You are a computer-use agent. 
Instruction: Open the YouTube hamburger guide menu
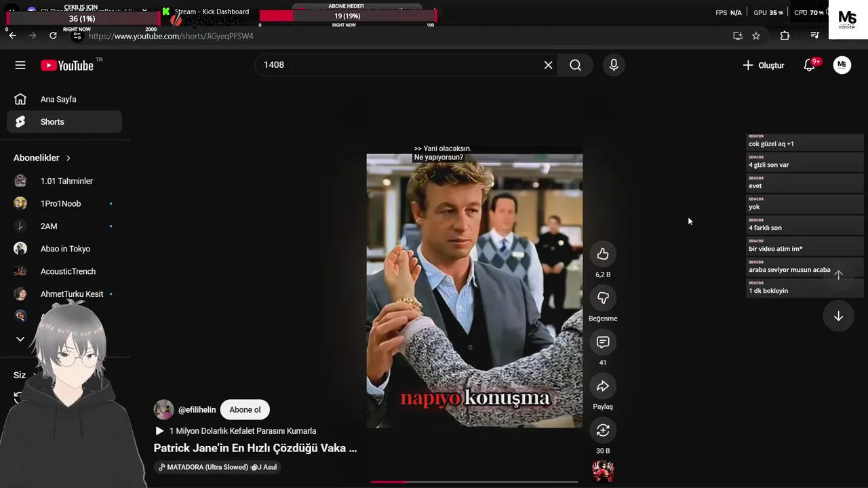tap(20, 65)
